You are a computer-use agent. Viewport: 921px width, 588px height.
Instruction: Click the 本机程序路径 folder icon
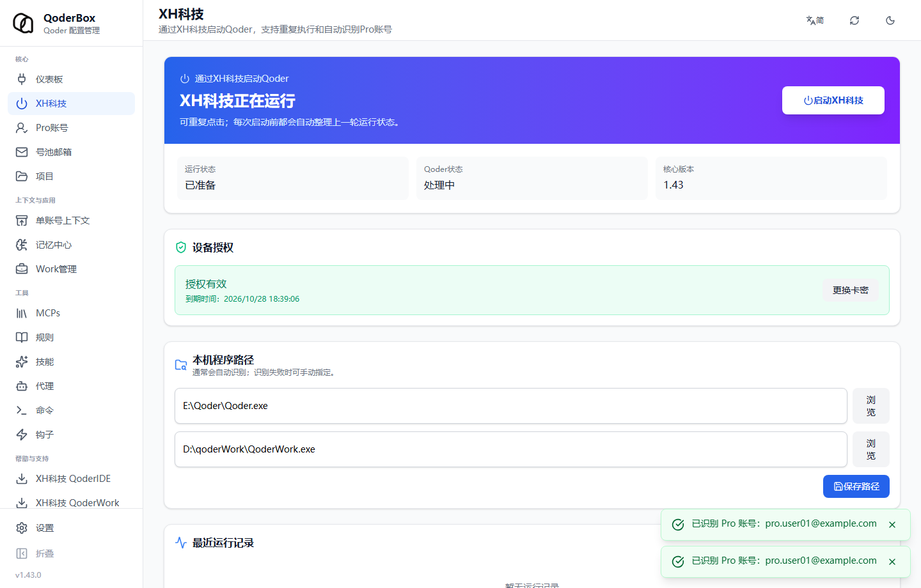click(x=181, y=365)
